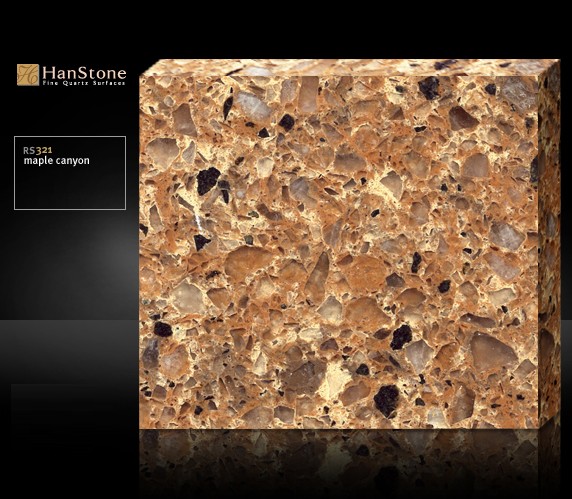572x499 pixels.
Task: Click the 'Fine Quartz Surfaces' tagline
Action: (x=84, y=83)
